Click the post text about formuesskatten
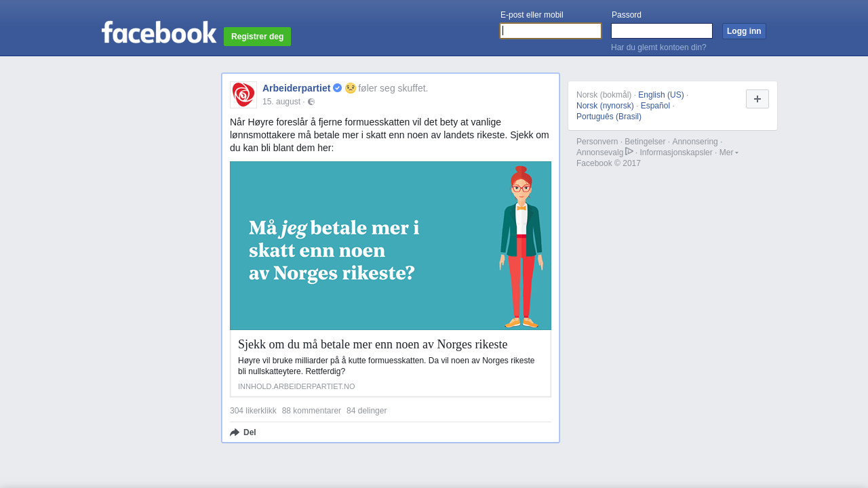The image size is (868, 488). pyautogui.click(x=390, y=135)
